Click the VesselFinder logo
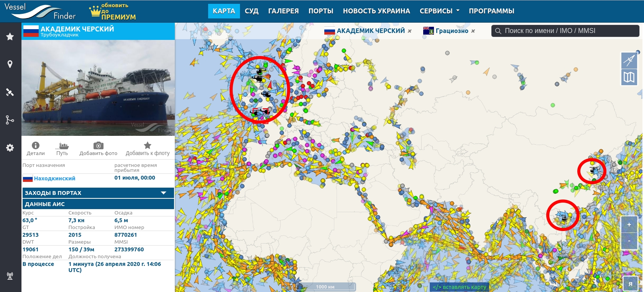Image resolution: width=644 pixels, height=292 pixels. (40, 11)
